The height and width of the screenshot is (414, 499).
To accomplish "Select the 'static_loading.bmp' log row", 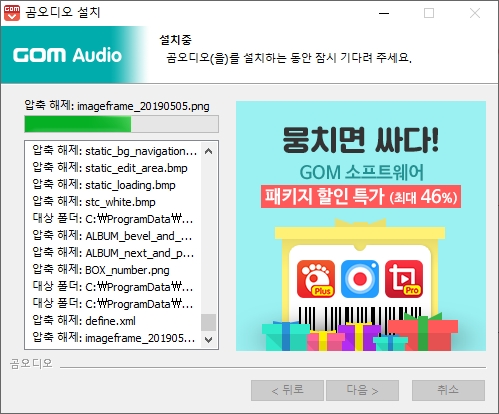I will 104,185.
